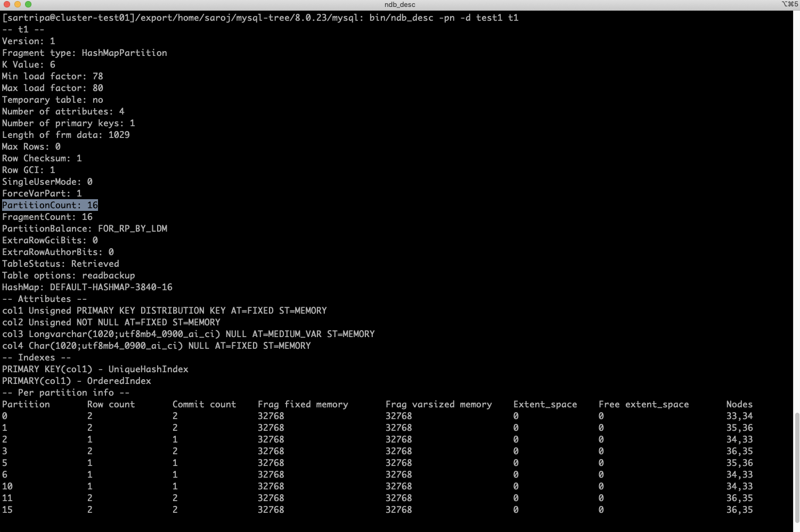Screen dimensions: 800x532
Task: Click the 'Nodes' column header
Action: (x=740, y=404)
